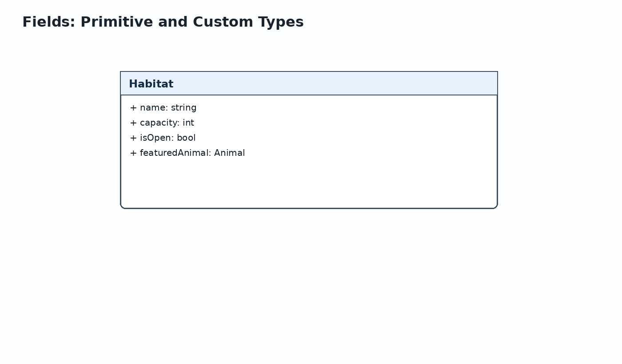Click the 'Animal' custom type
Image resolution: width=622 pixels, height=364 pixels.
[x=230, y=153]
